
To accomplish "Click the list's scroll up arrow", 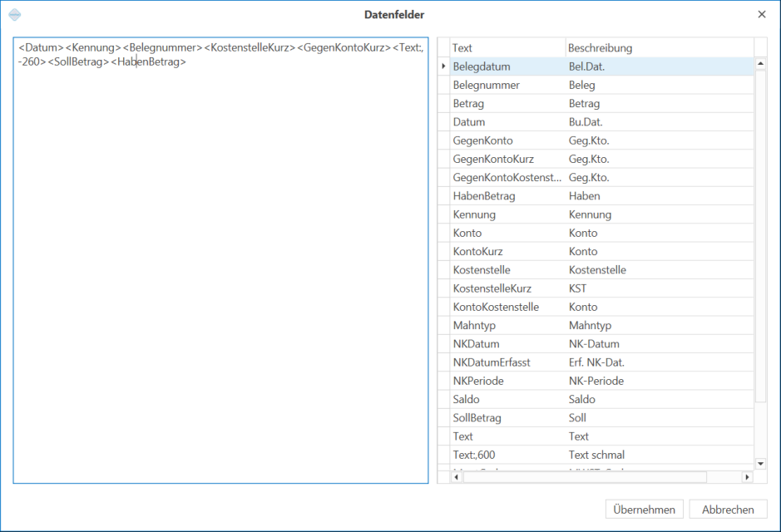I will [x=760, y=63].
